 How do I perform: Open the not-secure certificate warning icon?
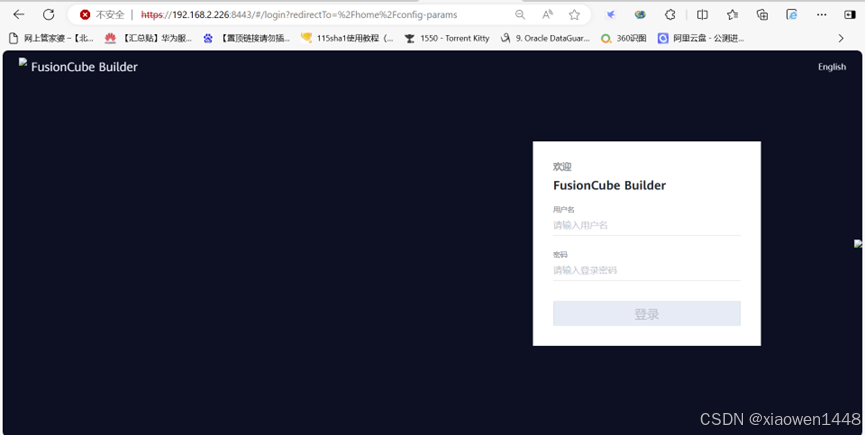tap(85, 15)
